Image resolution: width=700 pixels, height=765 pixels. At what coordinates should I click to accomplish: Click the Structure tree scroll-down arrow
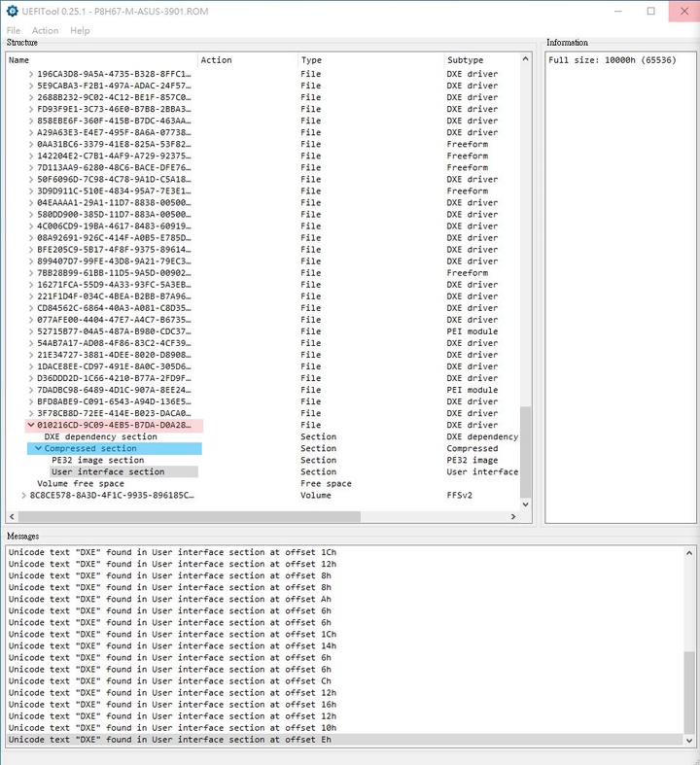tap(525, 504)
